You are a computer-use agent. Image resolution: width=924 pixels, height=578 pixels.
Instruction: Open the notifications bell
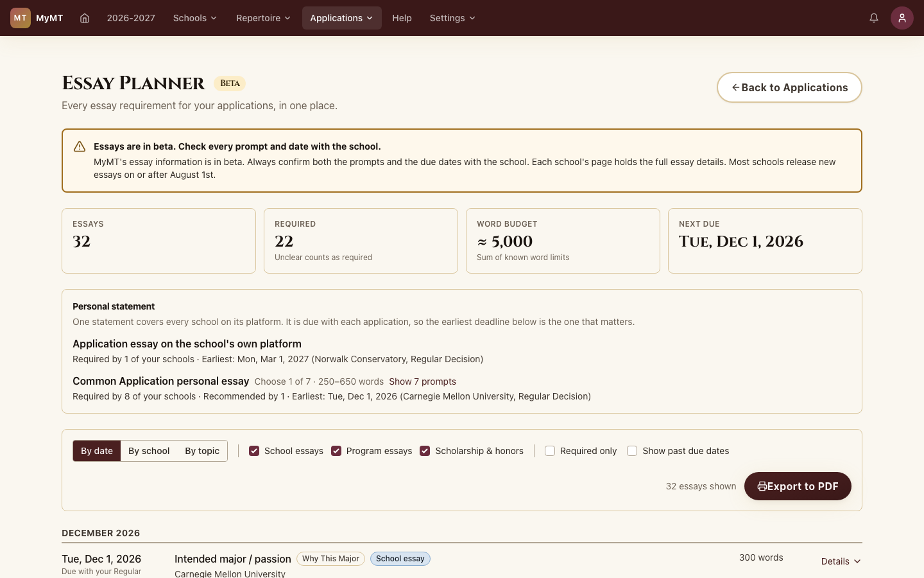click(874, 18)
